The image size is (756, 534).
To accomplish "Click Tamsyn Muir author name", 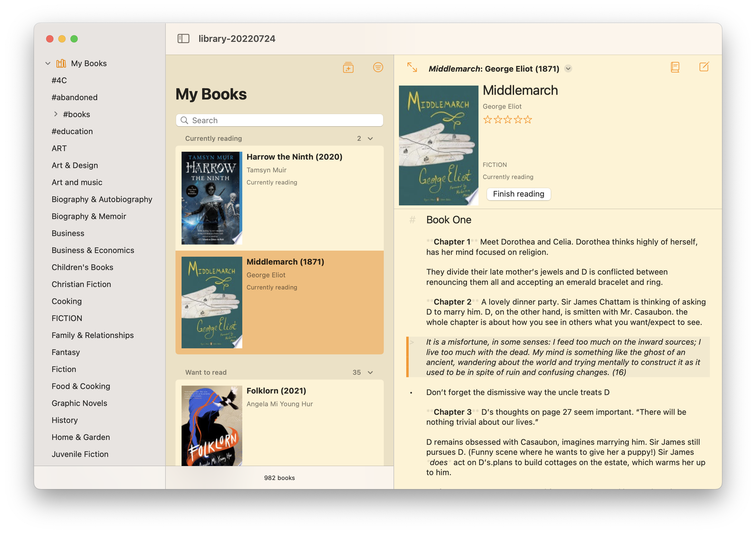I will 266,170.
